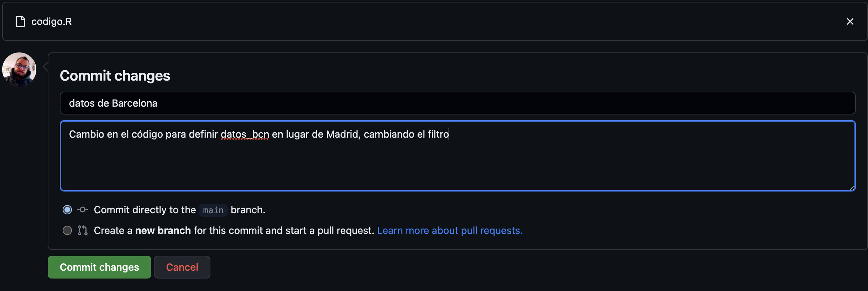Click the "new branch" bold label text
Viewport: 868px width, 291px height.
[x=163, y=230]
